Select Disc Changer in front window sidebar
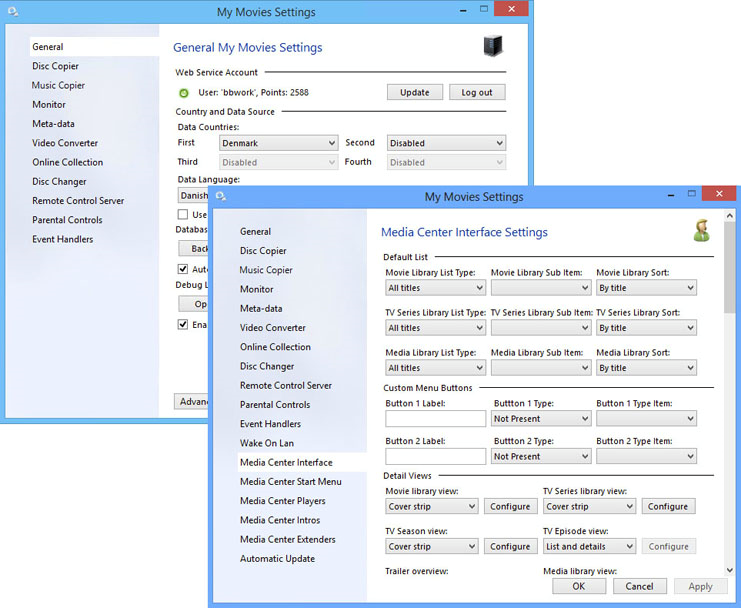Image resolution: width=741 pixels, height=608 pixels. 267,366
